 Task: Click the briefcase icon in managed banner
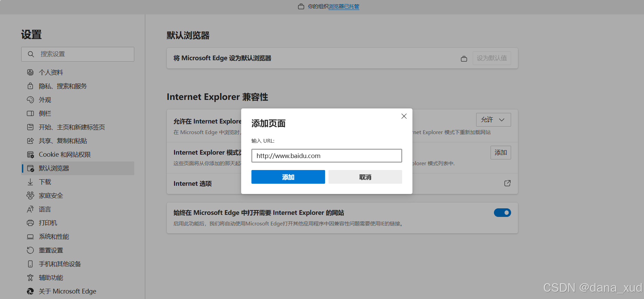tap(301, 6)
